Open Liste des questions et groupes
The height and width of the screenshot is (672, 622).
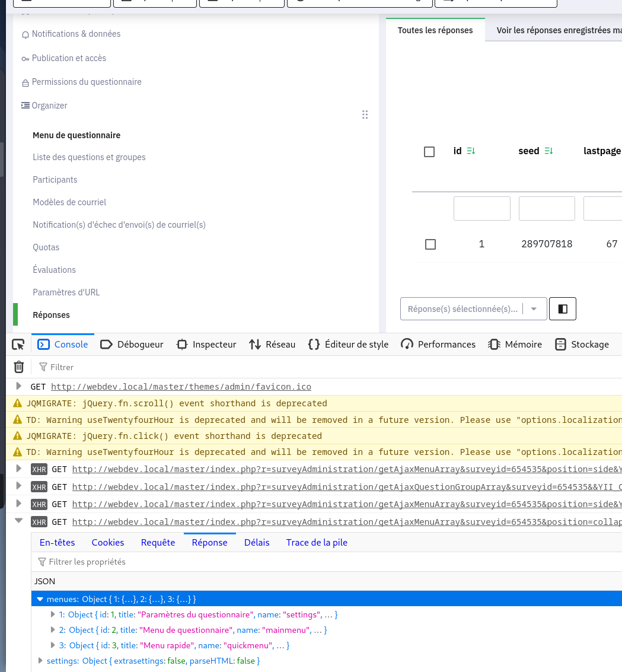[x=89, y=157]
